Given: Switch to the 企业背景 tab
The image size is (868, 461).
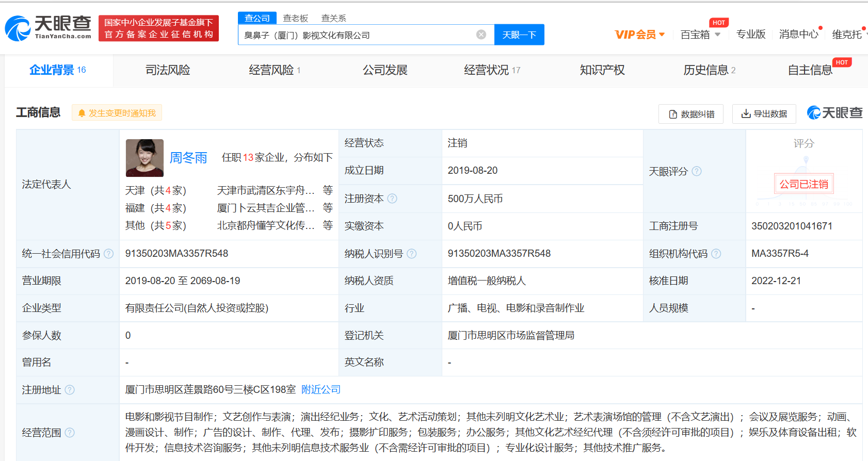Looking at the screenshot, I should (58, 70).
